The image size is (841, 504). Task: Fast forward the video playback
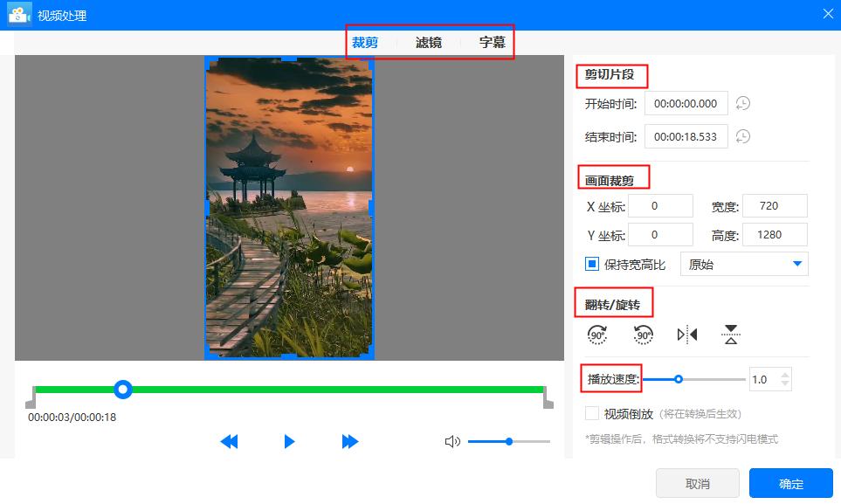point(349,441)
